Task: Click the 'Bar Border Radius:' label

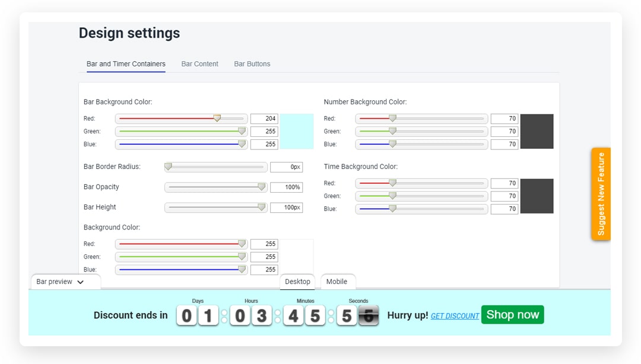Action: click(112, 167)
